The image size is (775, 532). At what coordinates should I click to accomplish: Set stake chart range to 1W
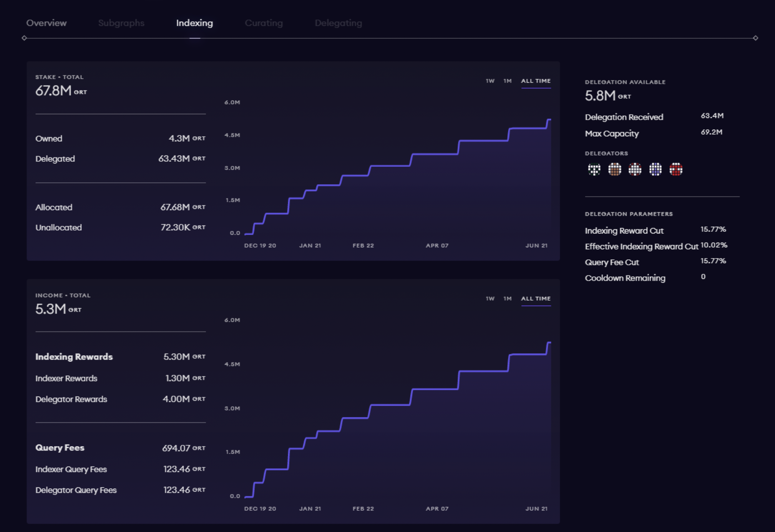[490, 81]
